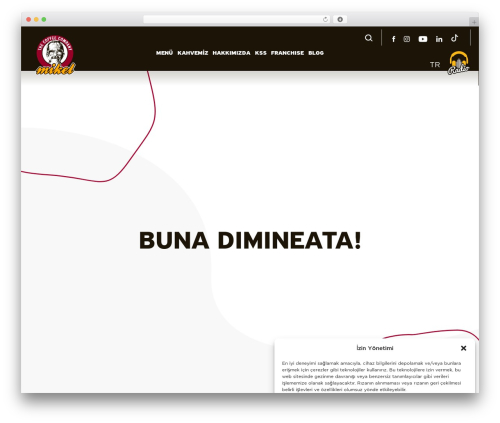Click the macOS red close window button
This screenshot has width=500, height=423.
29,19
